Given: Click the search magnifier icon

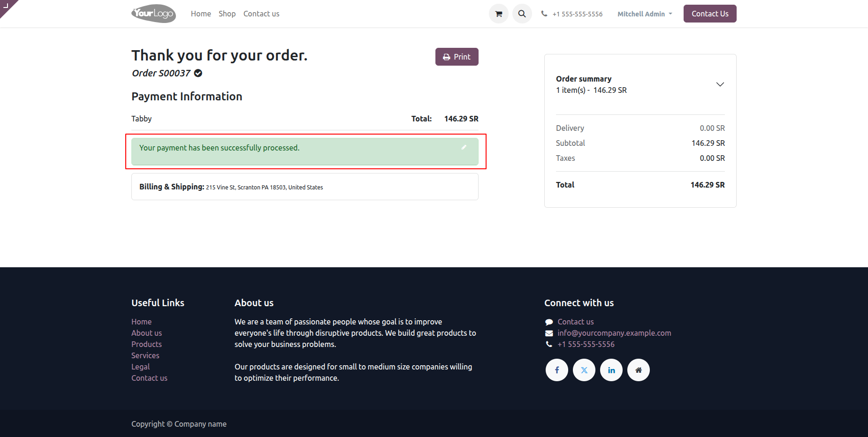Looking at the screenshot, I should (x=522, y=14).
